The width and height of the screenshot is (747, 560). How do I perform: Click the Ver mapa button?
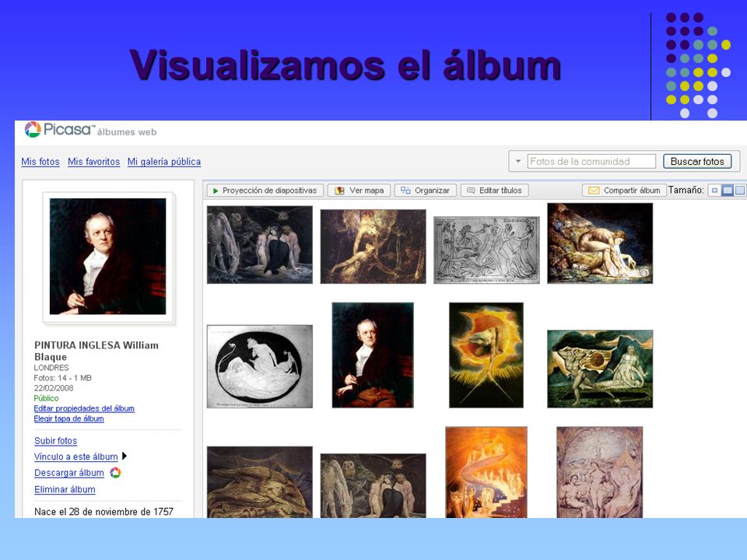click(359, 191)
